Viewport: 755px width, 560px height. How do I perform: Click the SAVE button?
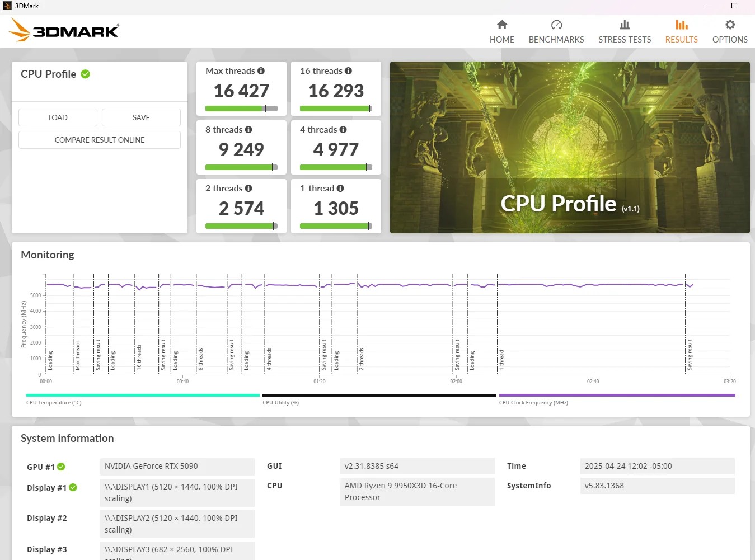[141, 117]
